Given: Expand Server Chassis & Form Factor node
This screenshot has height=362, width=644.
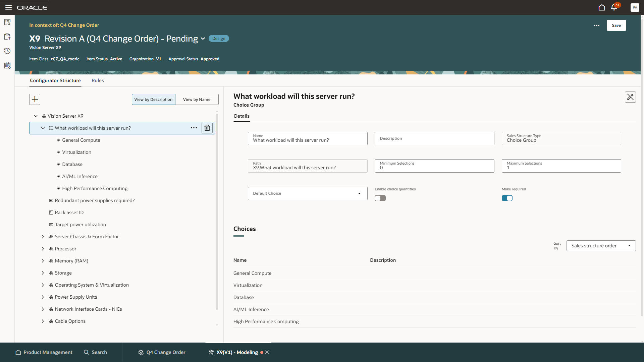Looking at the screenshot, I should [x=43, y=237].
